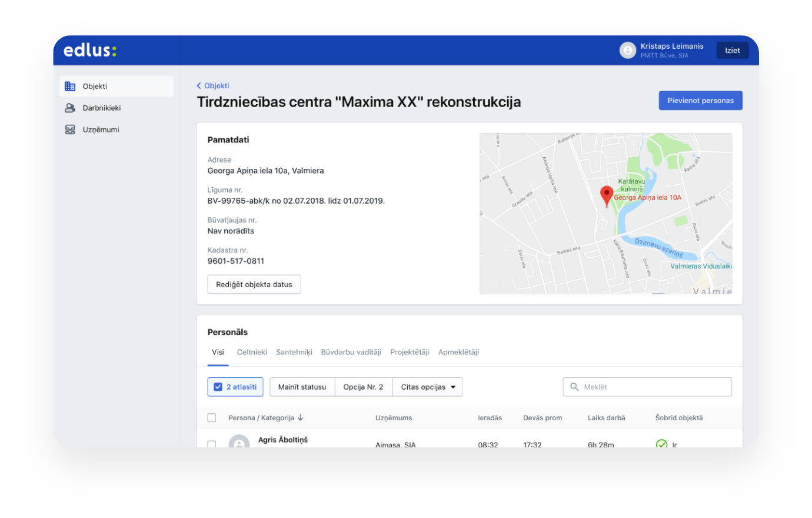The height and width of the screenshot is (518, 812).
Task: Open Kristaps Leimanis profile name
Action: (x=672, y=46)
